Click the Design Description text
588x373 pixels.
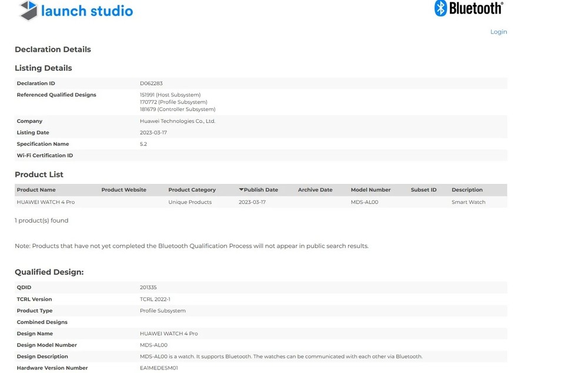(281, 356)
